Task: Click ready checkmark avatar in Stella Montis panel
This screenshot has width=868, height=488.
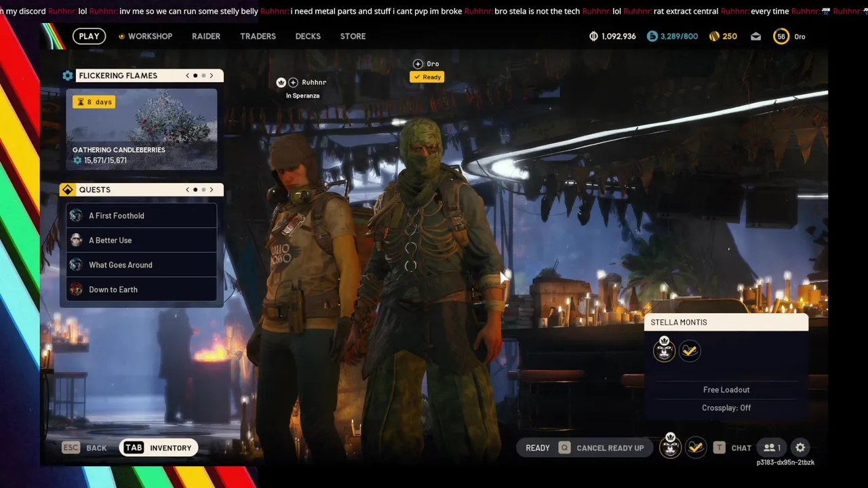Action: [690, 351]
